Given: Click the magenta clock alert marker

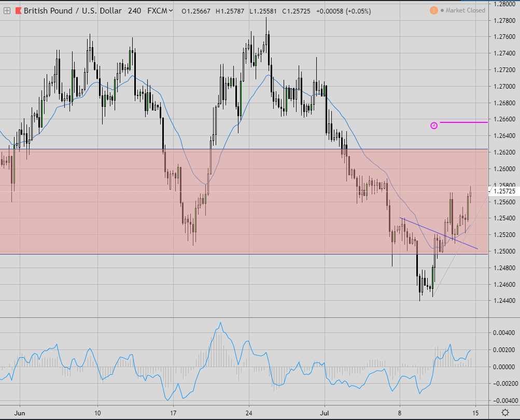Looking at the screenshot, I should pos(434,125).
